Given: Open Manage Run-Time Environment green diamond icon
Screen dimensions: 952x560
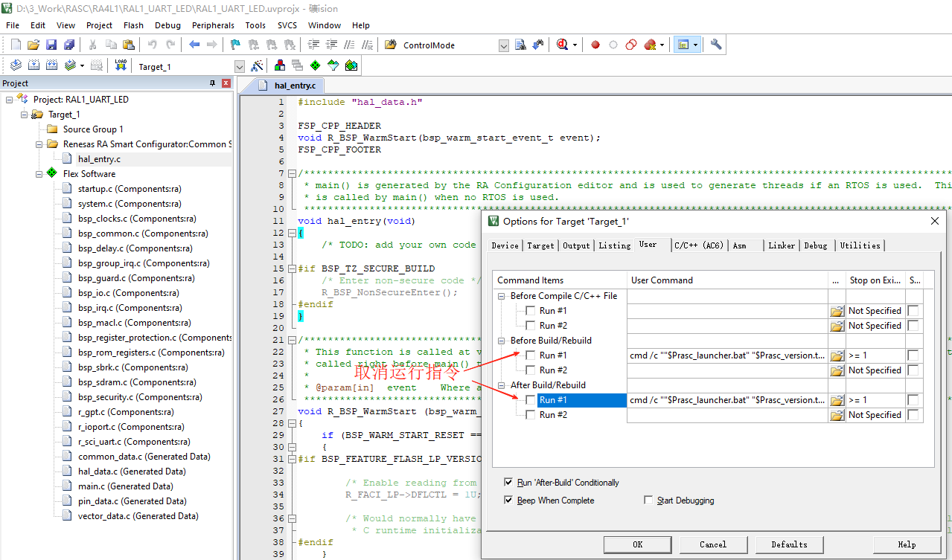Looking at the screenshot, I should pos(316,65).
